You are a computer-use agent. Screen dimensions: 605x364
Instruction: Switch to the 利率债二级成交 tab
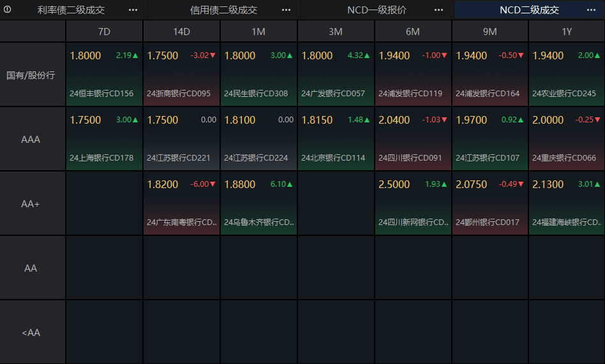click(x=71, y=10)
